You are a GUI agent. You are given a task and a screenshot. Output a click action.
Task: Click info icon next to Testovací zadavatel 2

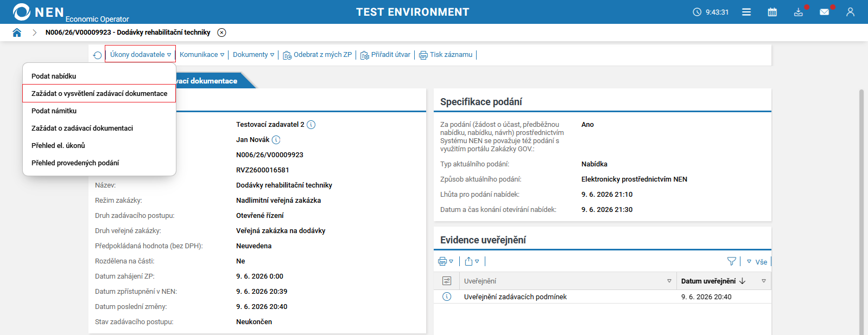[311, 125]
